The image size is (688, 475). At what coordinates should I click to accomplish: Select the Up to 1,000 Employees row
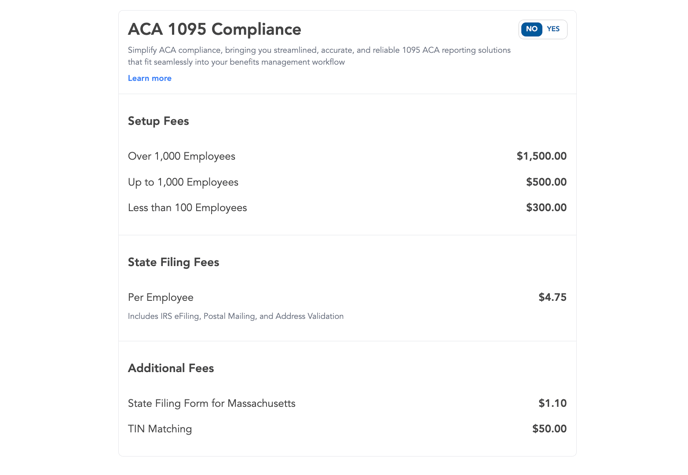pyautogui.click(x=347, y=182)
